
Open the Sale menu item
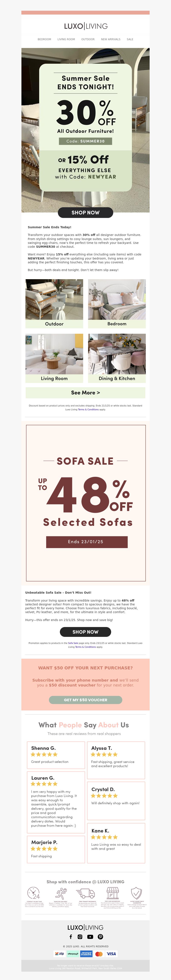coord(130,39)
